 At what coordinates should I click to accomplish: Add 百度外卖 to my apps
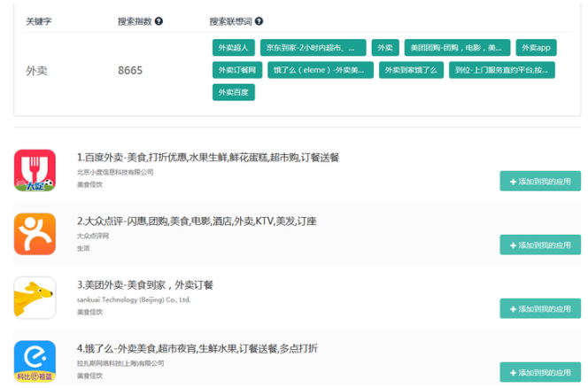tap(540, 182)
